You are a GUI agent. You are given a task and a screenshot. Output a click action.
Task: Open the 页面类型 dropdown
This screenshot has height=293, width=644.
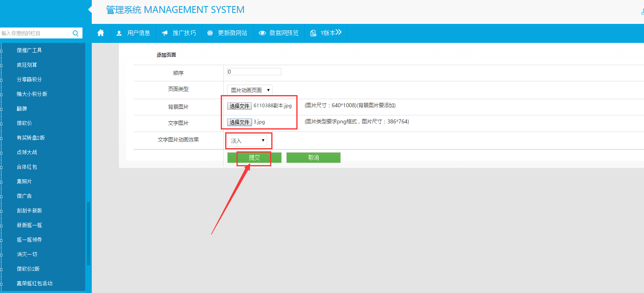coord(249,90)
